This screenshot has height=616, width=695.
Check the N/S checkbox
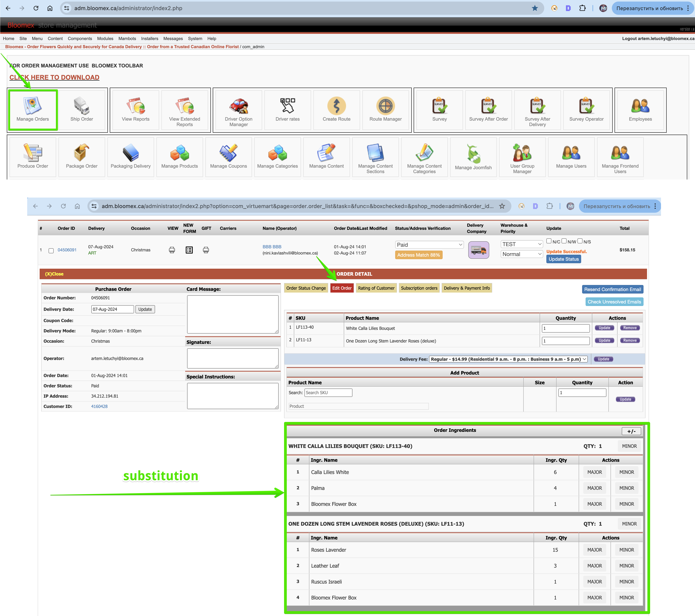[580, 241]
